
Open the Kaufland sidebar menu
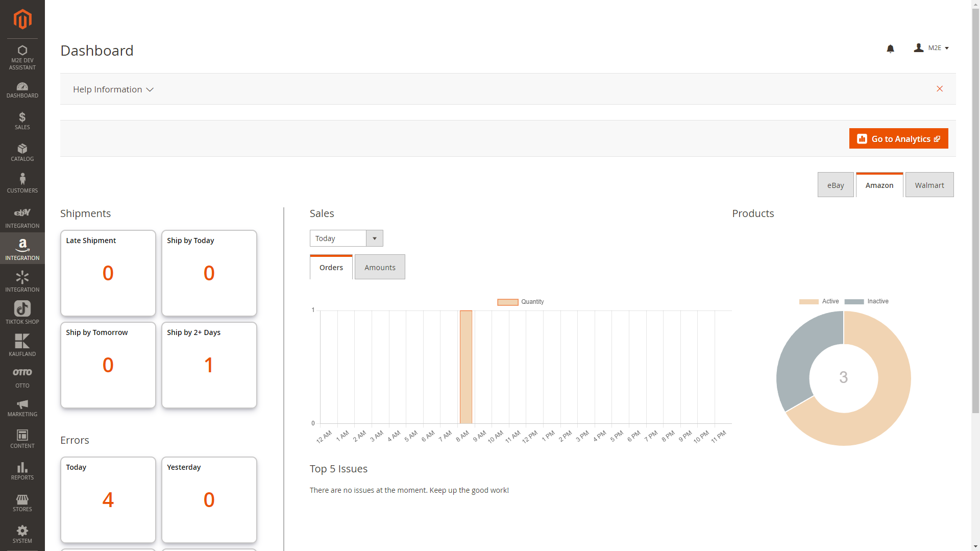[22, 345]
